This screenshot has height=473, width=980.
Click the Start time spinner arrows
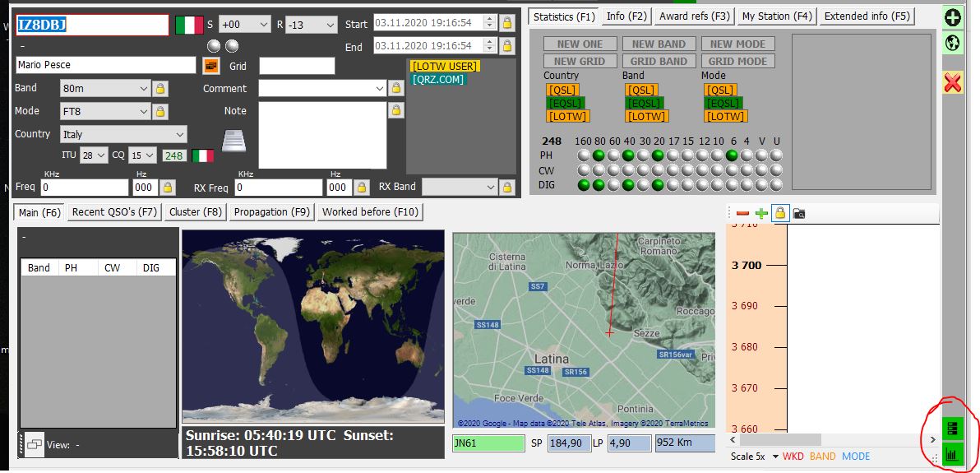[490, 23]
